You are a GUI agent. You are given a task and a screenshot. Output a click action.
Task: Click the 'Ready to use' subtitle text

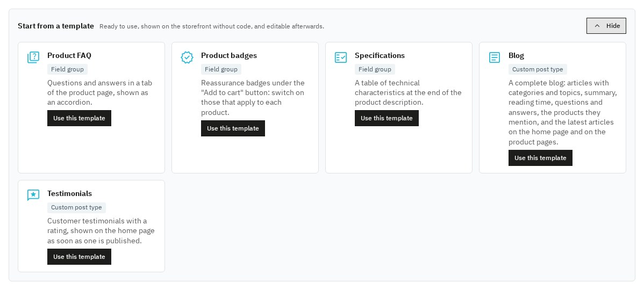[x=211, y=26]
